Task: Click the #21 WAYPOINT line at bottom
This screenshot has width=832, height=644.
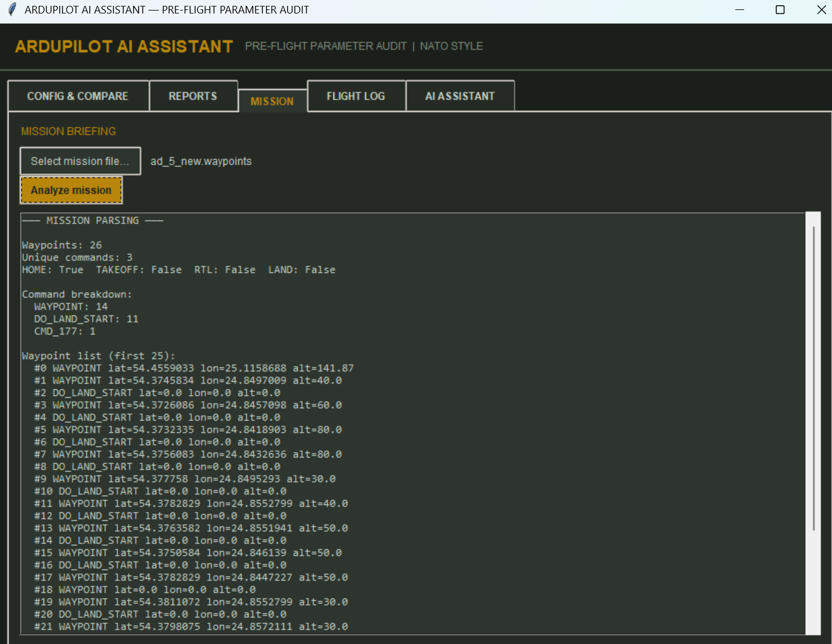Action: pos(191,626)
